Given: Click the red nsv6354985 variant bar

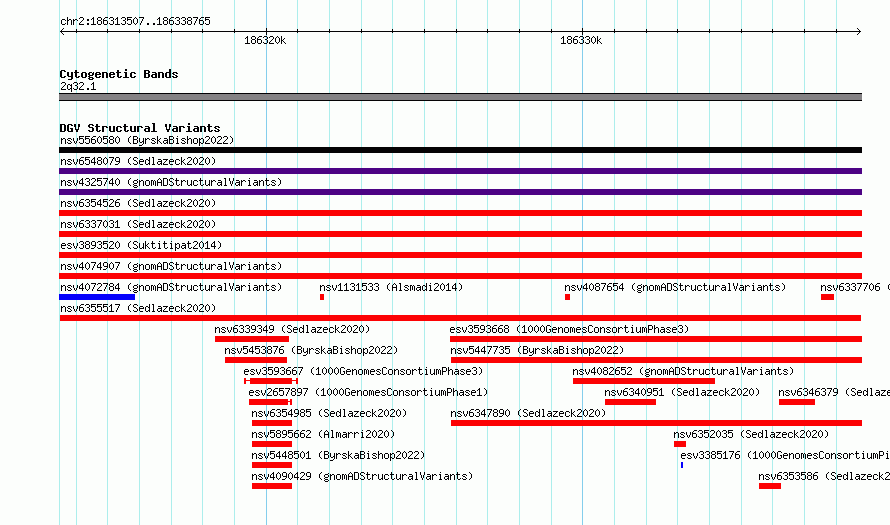Looking at the screenshot, I should click(272, 423).
